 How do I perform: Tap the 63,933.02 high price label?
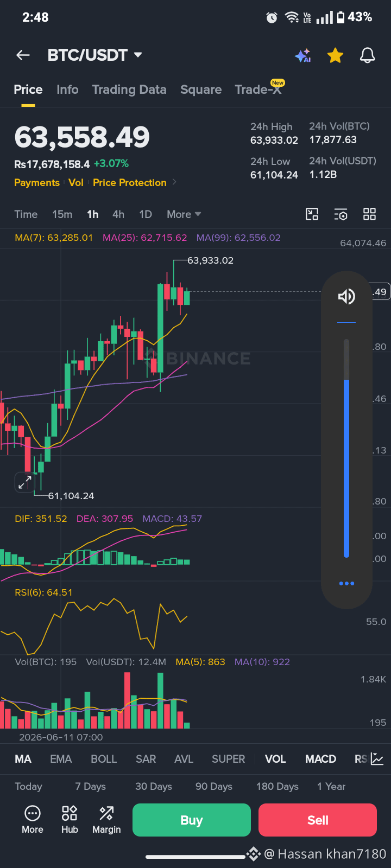coord(210,260)
